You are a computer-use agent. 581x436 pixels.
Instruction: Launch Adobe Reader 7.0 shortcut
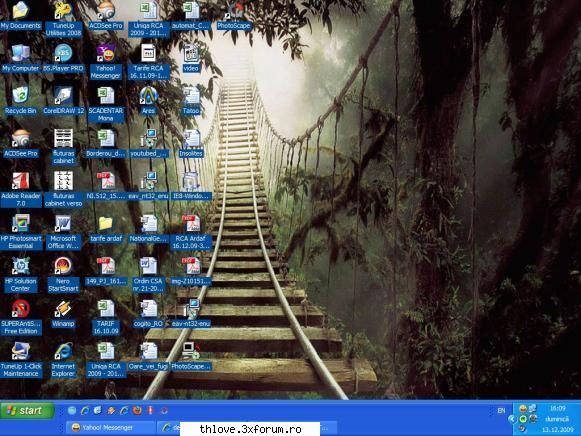coord(20,189)
